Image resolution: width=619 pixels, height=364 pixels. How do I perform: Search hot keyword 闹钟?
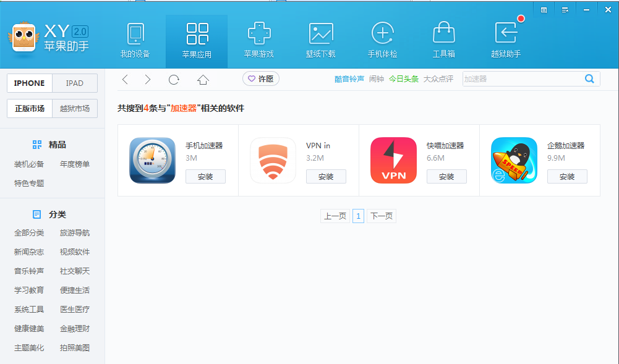pyautogui.click(x=376, y=79)
